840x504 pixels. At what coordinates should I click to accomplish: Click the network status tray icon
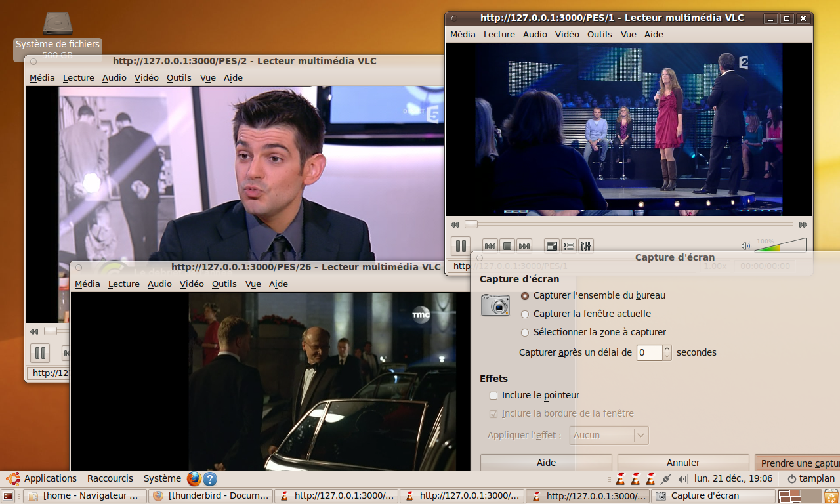(x=667, y=479)
